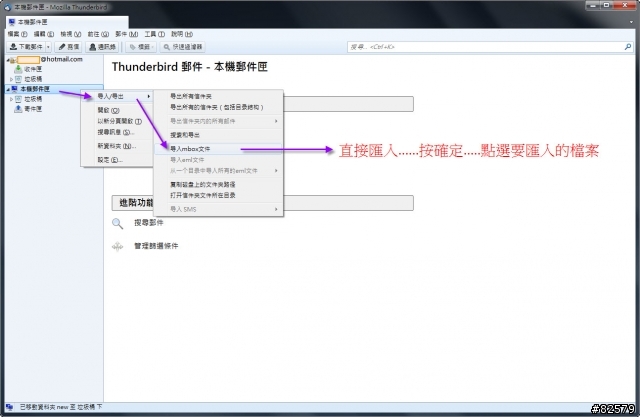640x417 pixels.
Task: Click the computer icon beside 本機郵件匣
Action: click(15, 89)
